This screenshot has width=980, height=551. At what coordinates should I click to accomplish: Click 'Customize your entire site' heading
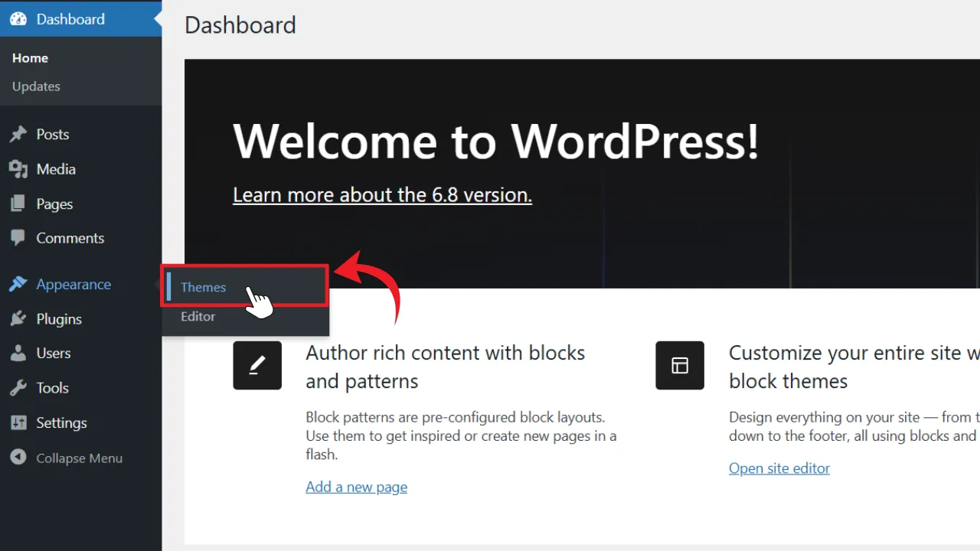click(854, 367)
